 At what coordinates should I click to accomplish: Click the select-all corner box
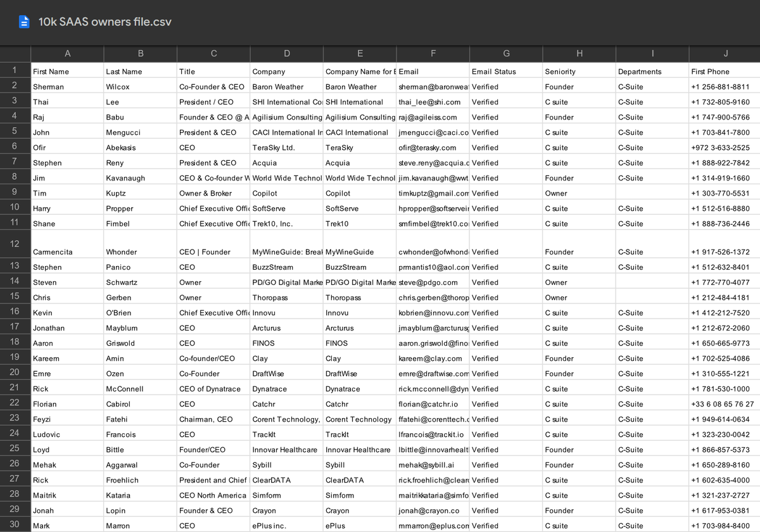pyautogui.click(x=15, y=54)
